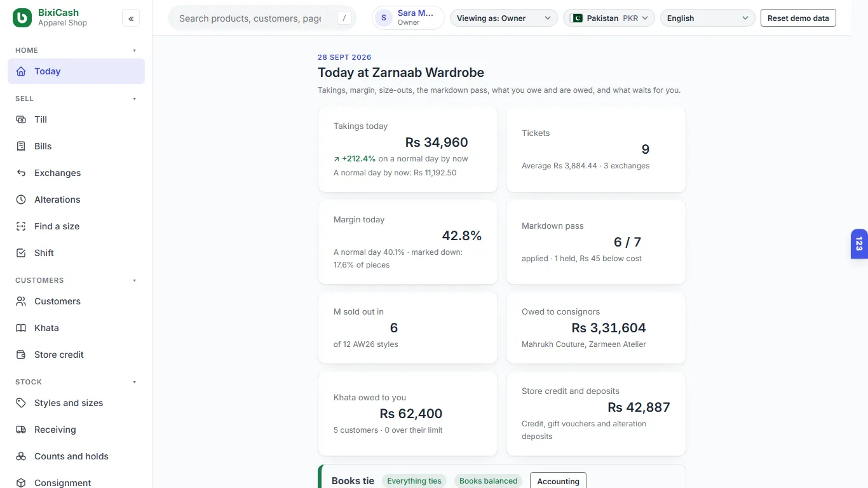Collapse the HOME section arrow
Screen dimensions: 868x488
[134, 50]
